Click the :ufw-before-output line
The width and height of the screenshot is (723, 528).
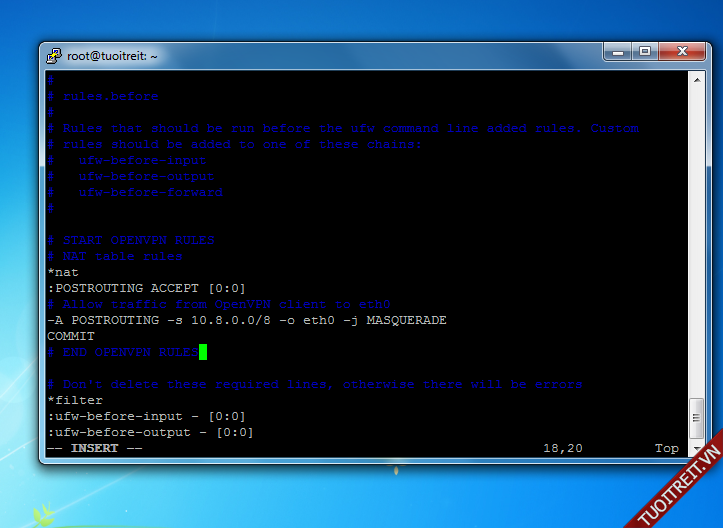150,432
